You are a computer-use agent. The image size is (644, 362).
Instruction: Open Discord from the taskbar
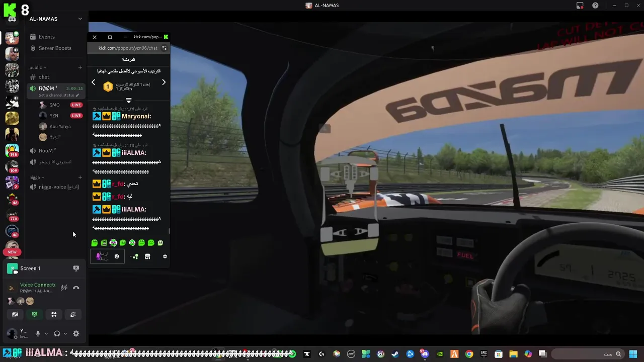[425, 354]
